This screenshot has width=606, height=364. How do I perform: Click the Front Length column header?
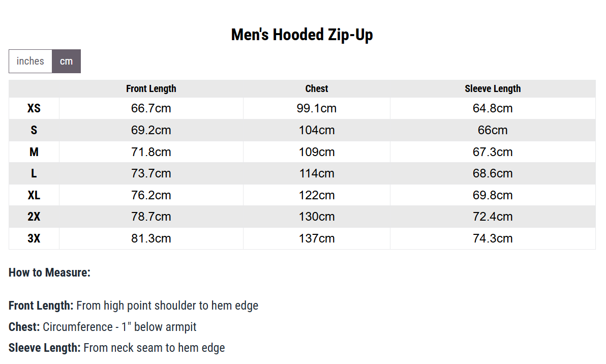151,88
